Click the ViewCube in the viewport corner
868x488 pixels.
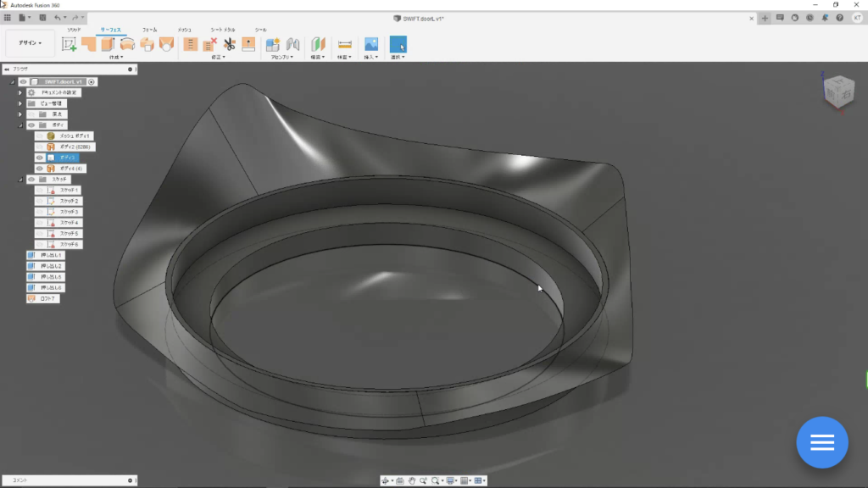pos(838,91)
